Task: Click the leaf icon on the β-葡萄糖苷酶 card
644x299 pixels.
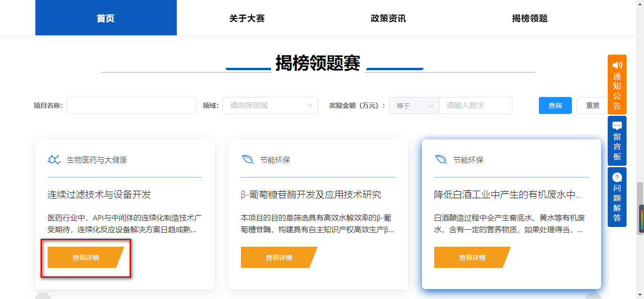Action: pos(248,159)
